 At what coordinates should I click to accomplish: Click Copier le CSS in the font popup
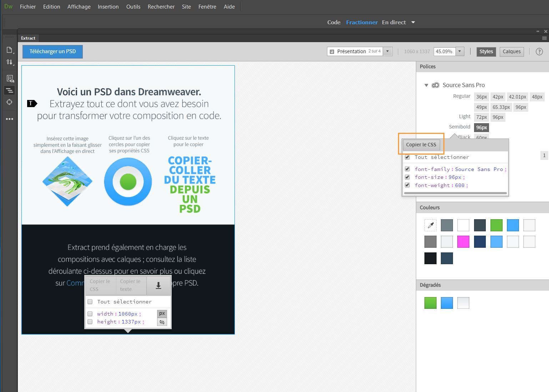tap(421, 145)
